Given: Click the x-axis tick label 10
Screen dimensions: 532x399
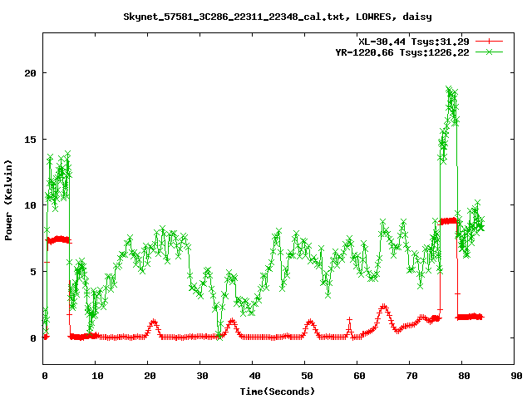Looking at the screenshot, I should pyautogui.click(x=97, y=376).
